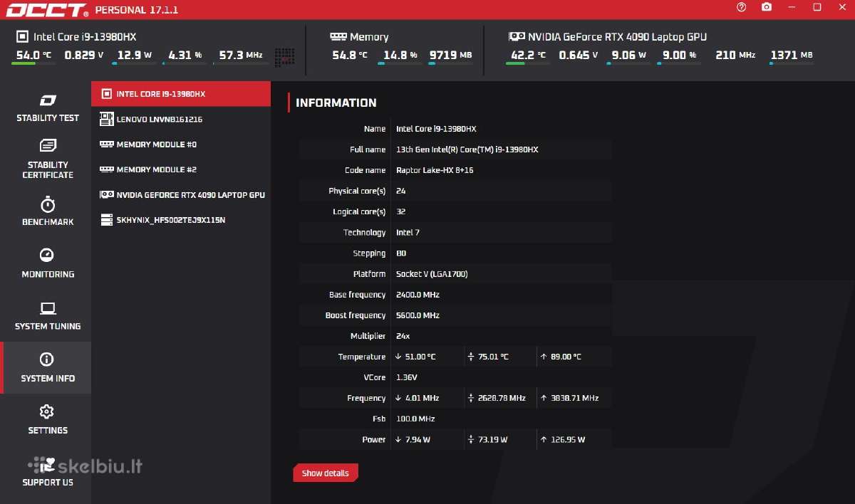
Task: Click the GPU power 9.06 W reading
Action: click(x=628, y=55)
